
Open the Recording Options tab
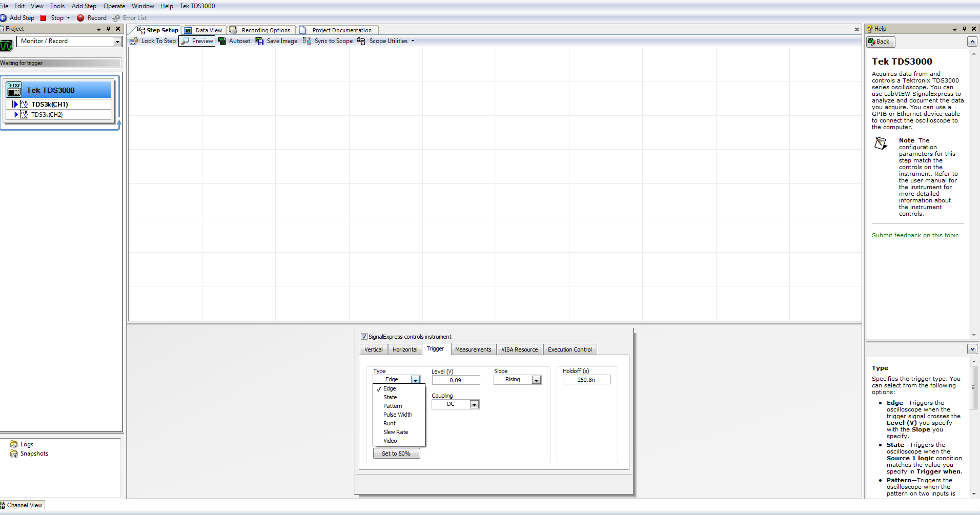tap(261, 30)
